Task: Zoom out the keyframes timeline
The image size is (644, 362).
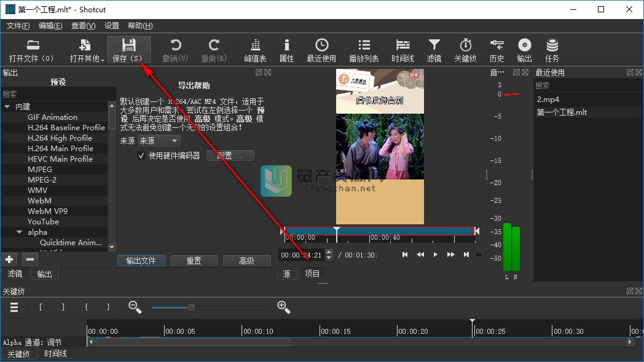Action: [135, 307]
